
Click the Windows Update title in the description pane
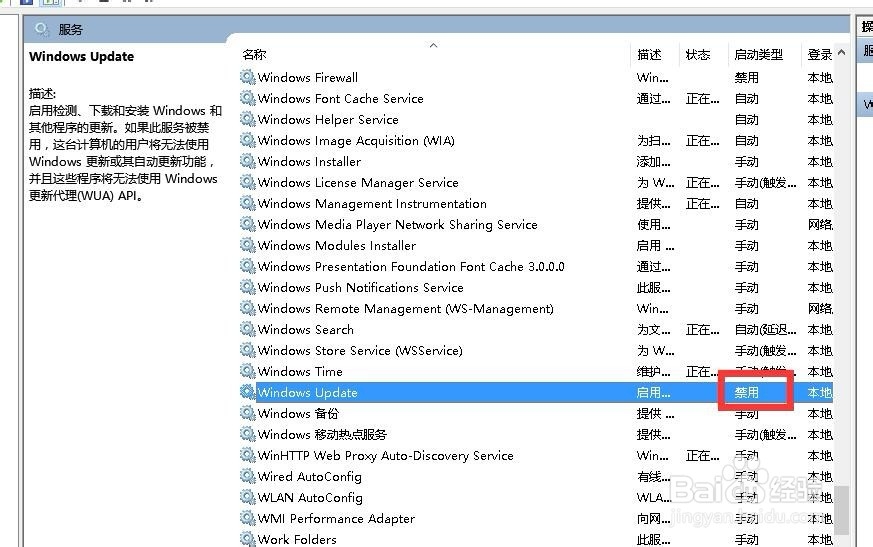click(x=81, y=56)
